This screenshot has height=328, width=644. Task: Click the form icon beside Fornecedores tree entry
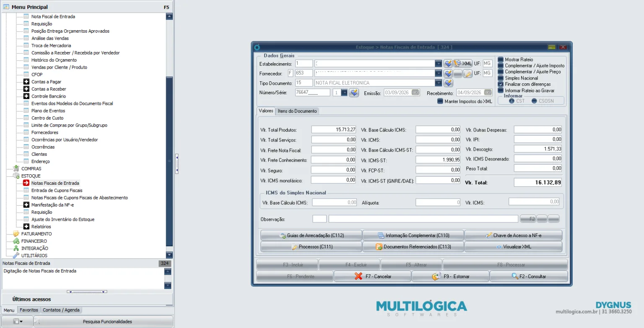pos(26,132)
